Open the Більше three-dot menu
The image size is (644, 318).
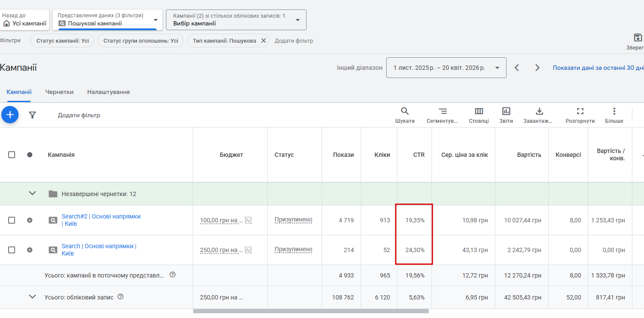click(614, 111)
